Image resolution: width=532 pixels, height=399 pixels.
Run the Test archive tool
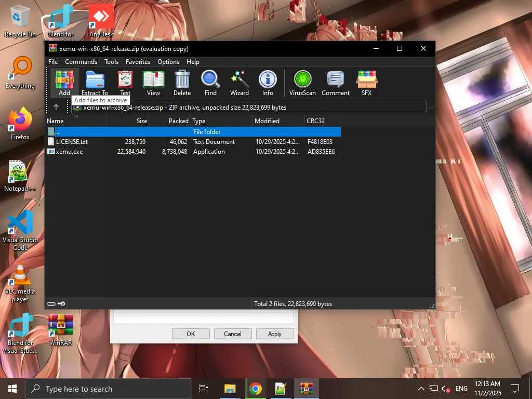(125, 83)
